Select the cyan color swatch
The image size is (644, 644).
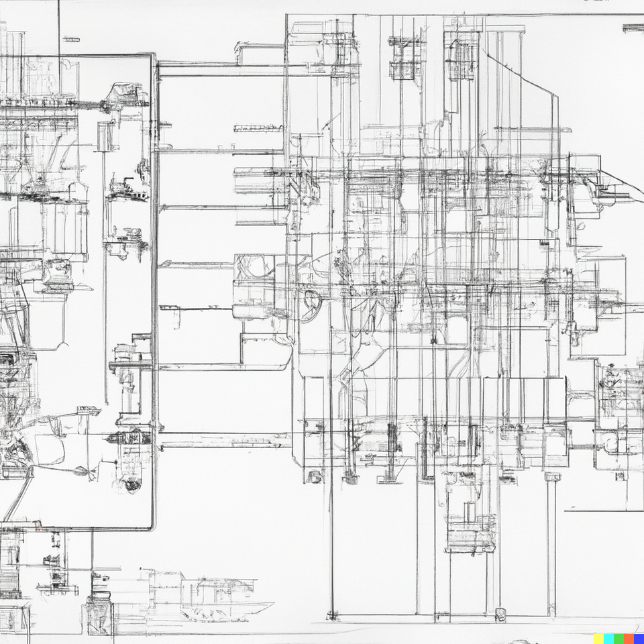[x=609, y=639]
